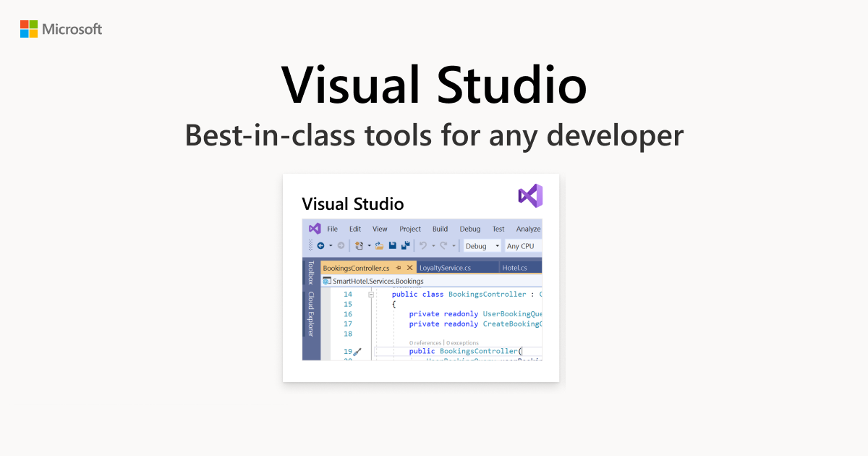Click the Open File folder icon
This screenshot has width=868, height=456.
click(x=379, y=246)
